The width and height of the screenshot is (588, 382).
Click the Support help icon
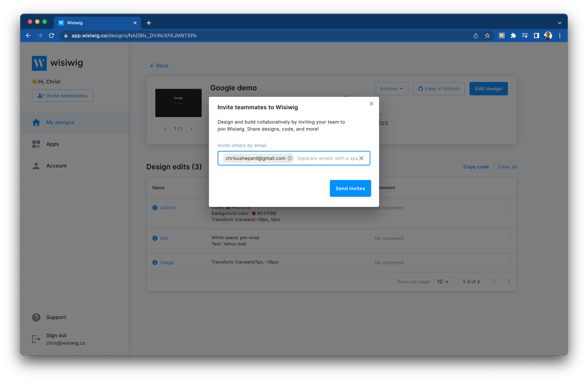(36, 317)
